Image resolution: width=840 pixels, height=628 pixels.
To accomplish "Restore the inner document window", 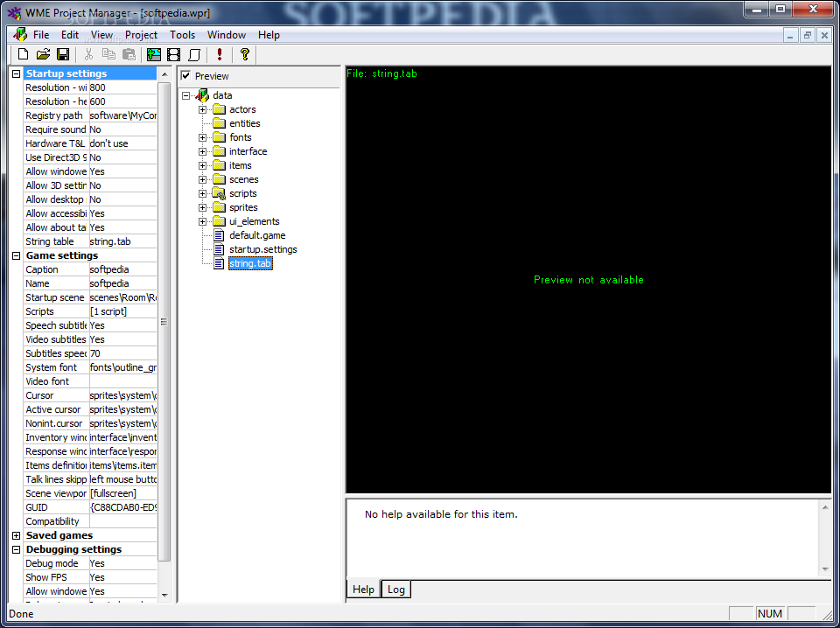I will pyautogui.click(x=808, y=35).
